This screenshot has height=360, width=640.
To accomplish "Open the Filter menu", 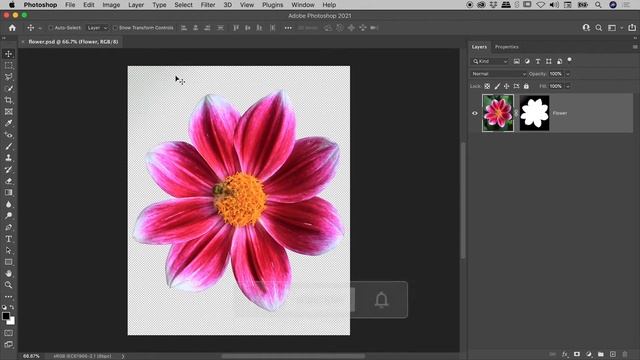I will [208, 5].
